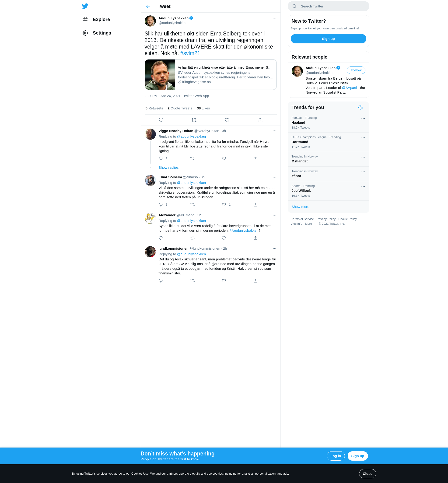This screenshot has height=483, width=448.
Task: Open the frifagbevegelse.no article card
Action: (x=210, y=75)
